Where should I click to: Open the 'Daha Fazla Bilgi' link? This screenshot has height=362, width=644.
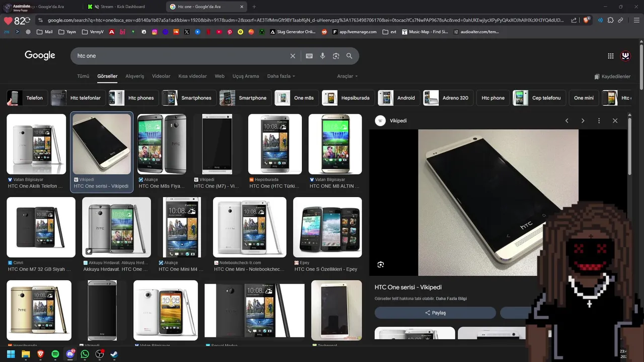(451, 299)
